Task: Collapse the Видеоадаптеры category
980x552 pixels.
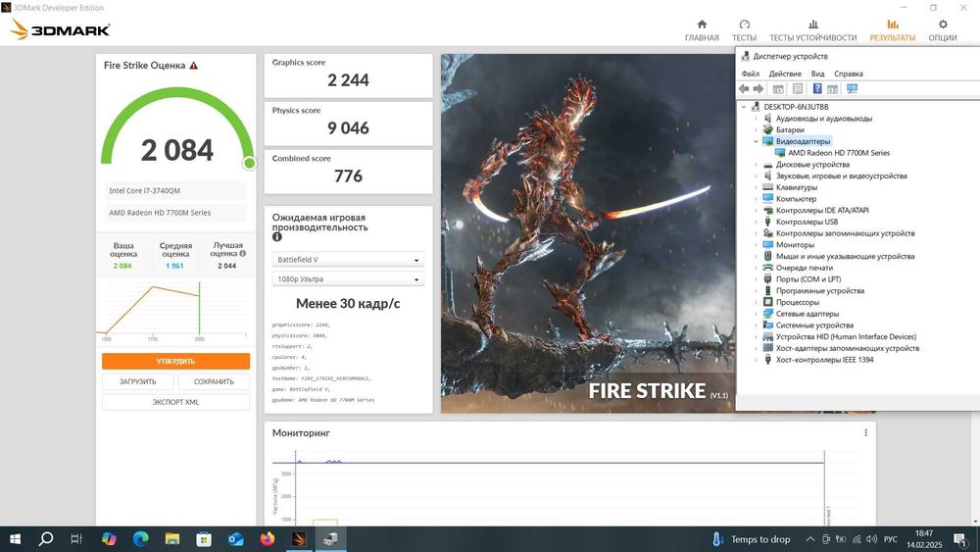Action: [x=756, y=141]
